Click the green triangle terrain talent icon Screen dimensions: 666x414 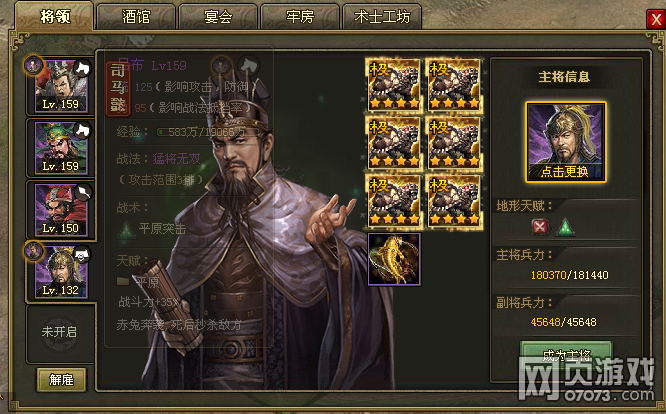coord(565,227)
